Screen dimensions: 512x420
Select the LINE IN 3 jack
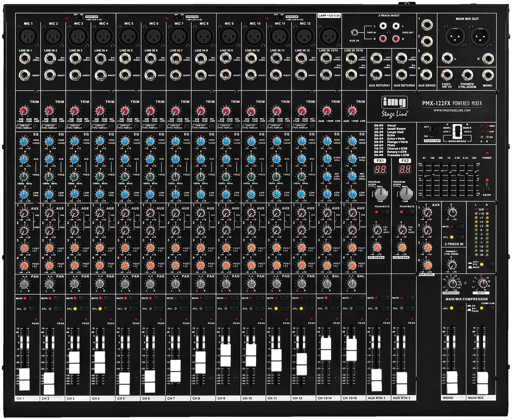pos(75,59)
